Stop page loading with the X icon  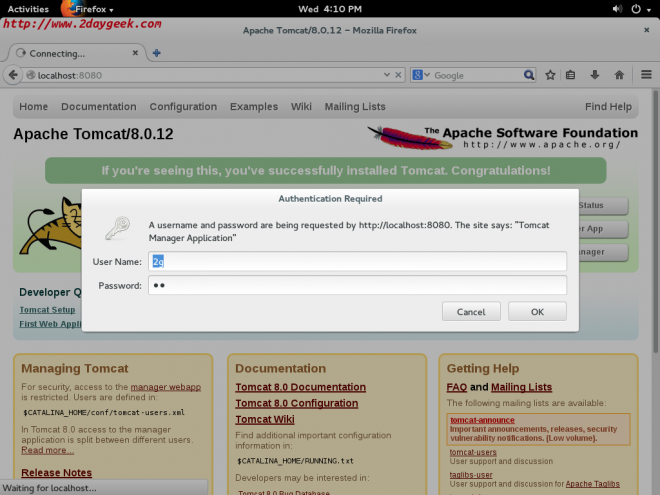pyautogui.click(x=398, y=75)
